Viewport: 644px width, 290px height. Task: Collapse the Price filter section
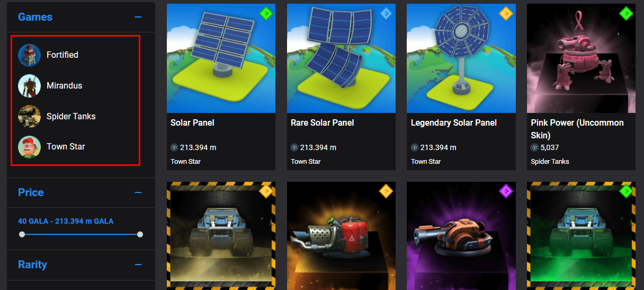[138, 192]
